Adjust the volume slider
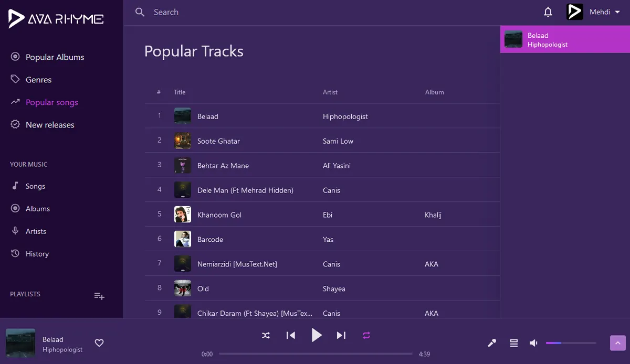 click(571, 343)
